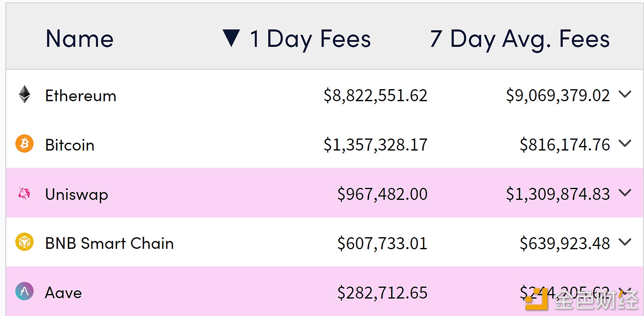Sort table by Name column header

point(79,39)
